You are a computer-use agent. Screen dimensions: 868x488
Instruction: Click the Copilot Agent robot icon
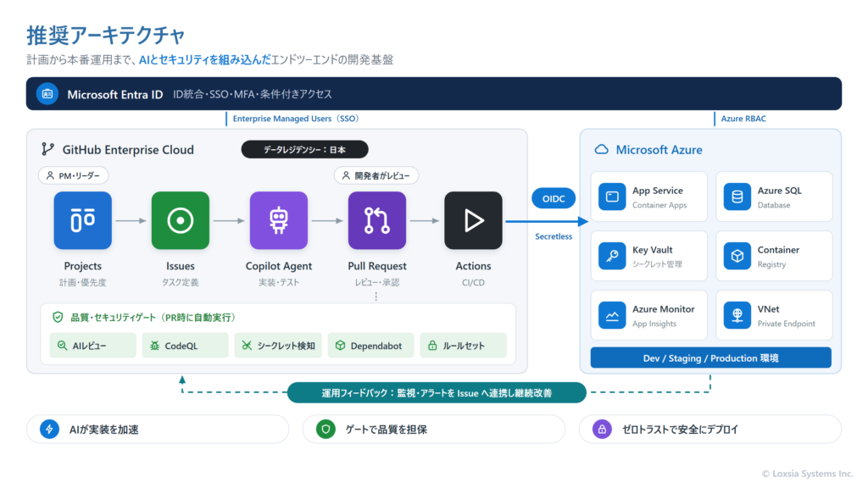click(x=278, y=220)
